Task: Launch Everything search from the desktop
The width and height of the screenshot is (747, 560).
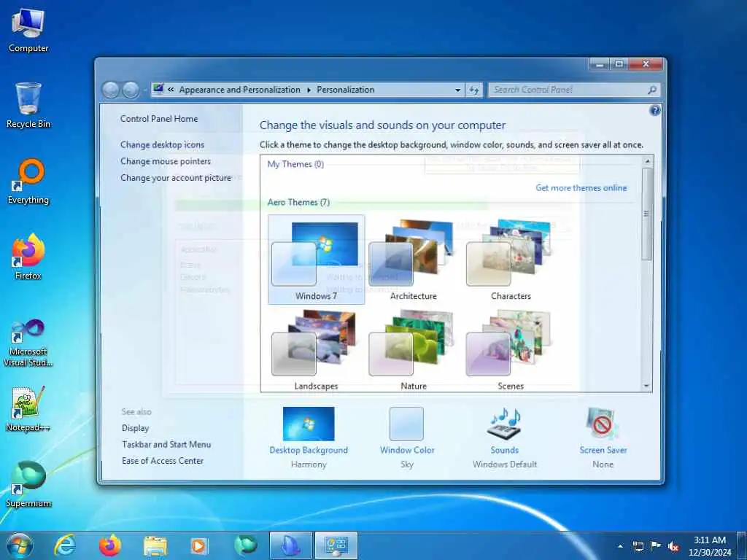Action: (28, 182)
